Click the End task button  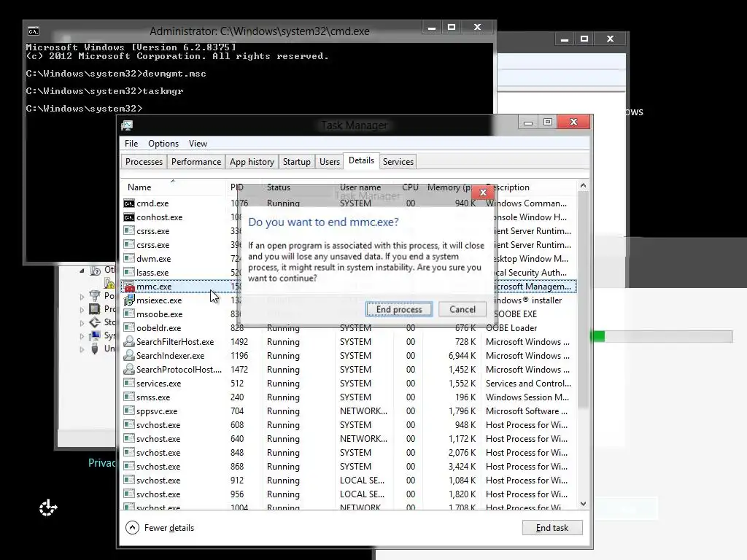tap(551, 528)
